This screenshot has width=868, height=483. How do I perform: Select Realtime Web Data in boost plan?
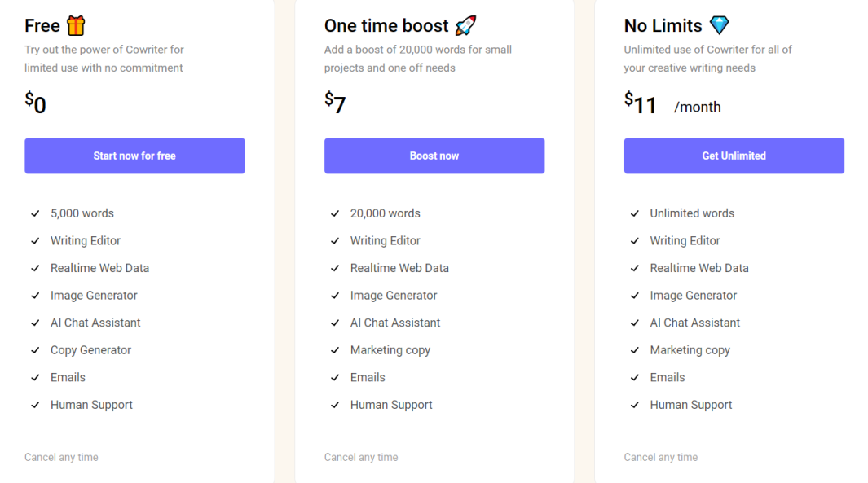pyautogui.click(x=399, y=268)
